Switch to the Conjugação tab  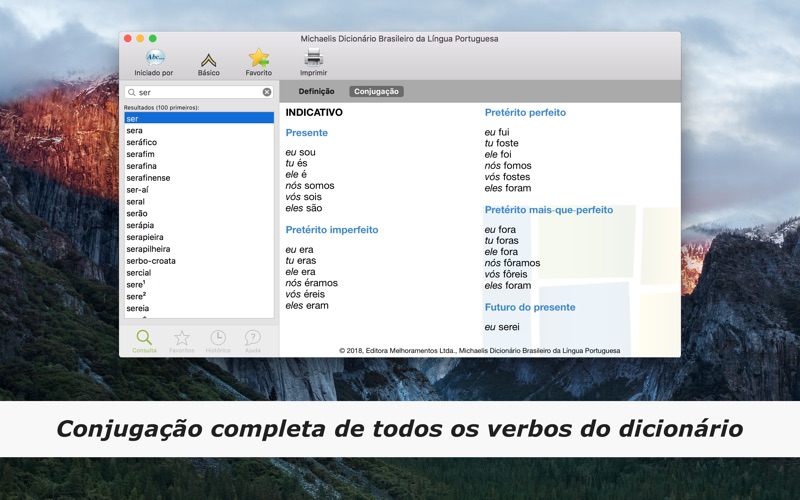point(377,91)
